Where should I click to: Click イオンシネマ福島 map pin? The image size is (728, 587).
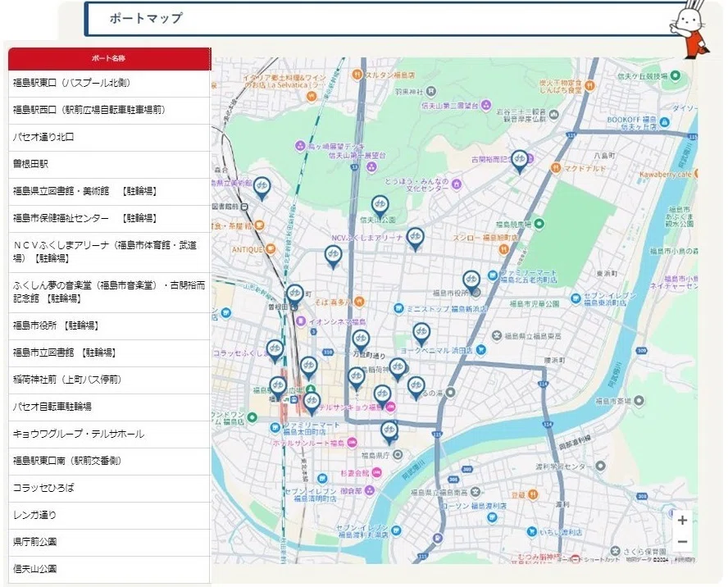click(301, 321)
